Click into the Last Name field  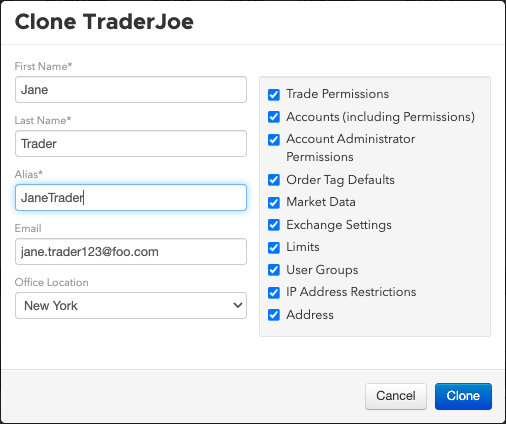(131, 144)
